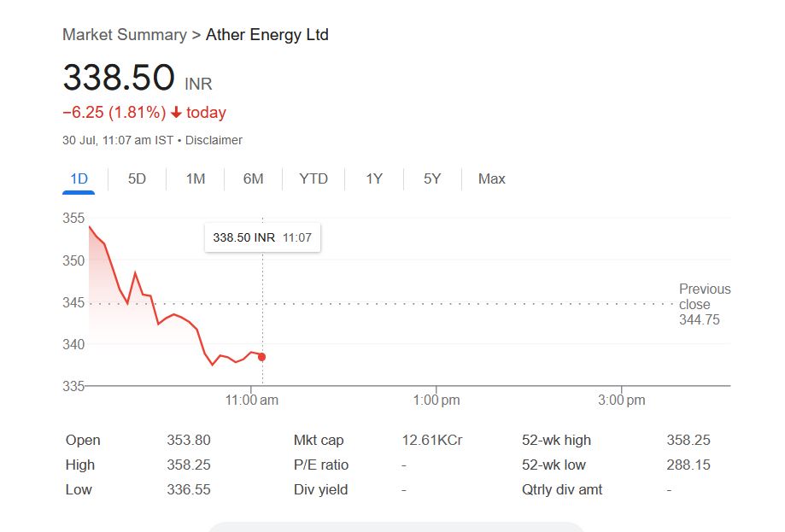The height and width of the screenshot is (532, 785).
Task: Click the 3:00 pm time axis label
Action: pos(622,400)
